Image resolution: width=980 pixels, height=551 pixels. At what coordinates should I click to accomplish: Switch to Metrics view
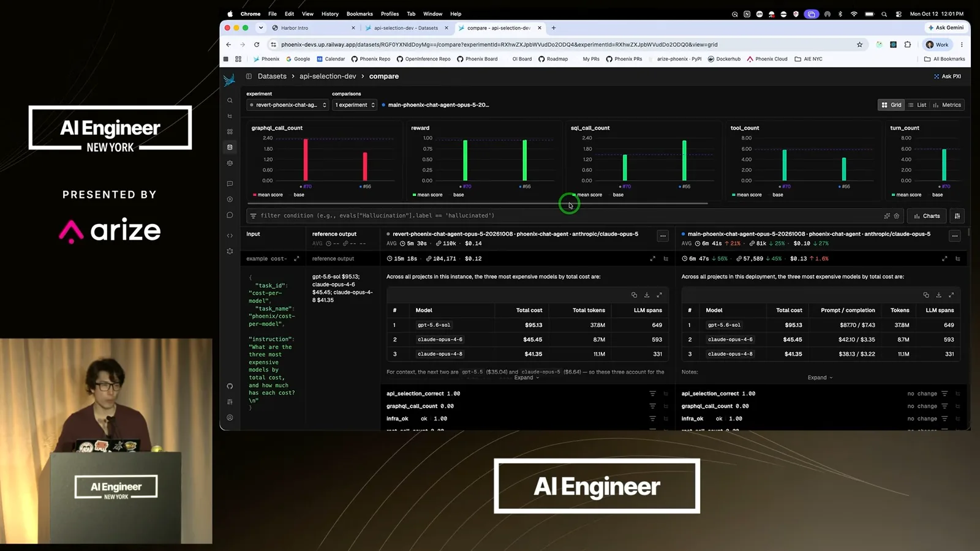(x=947, y=105)
